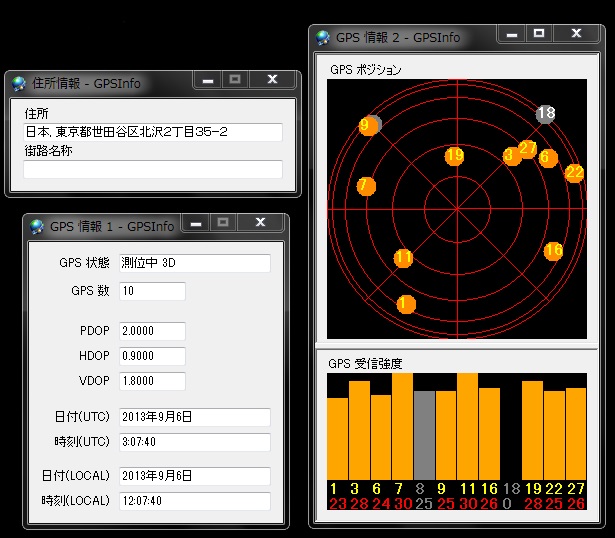This screenshot has width=615, height=538.
Task: Close the GPS 情報 2 window
Action: coord(576,33)
